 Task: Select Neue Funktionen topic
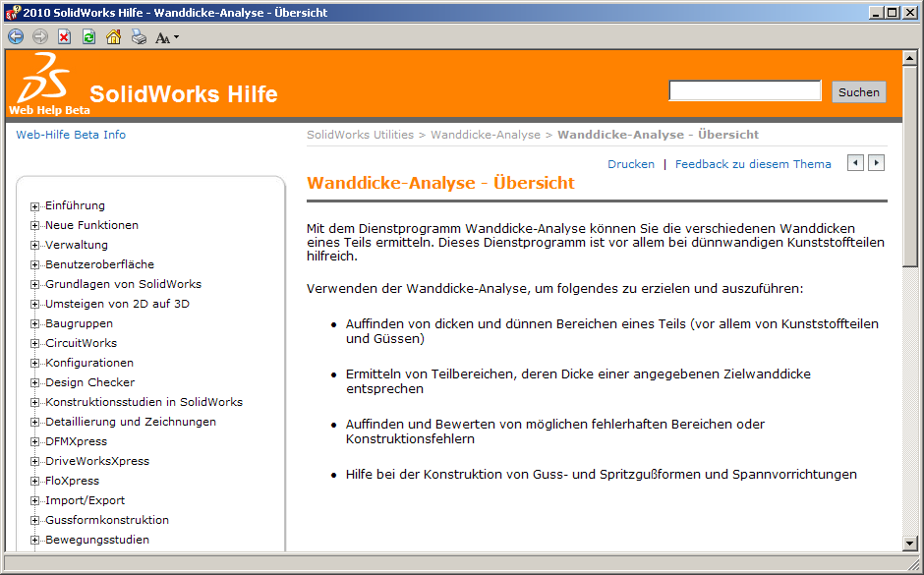(x=92, y=225)
